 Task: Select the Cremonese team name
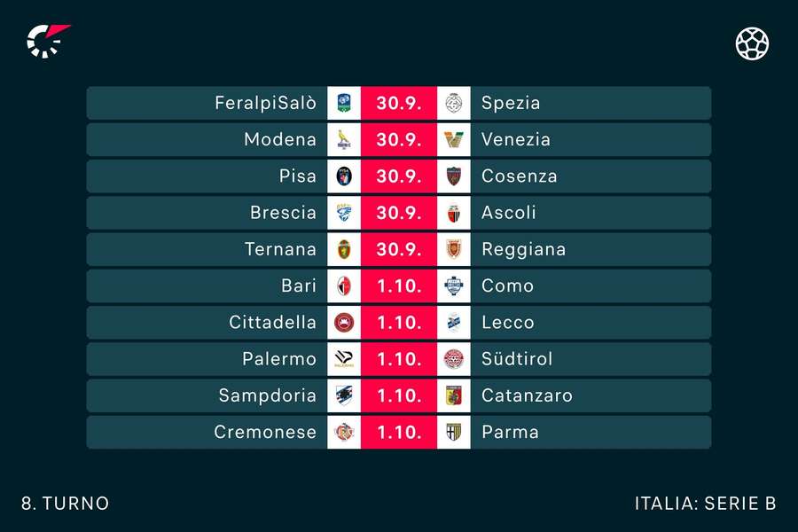coord(265,432)
